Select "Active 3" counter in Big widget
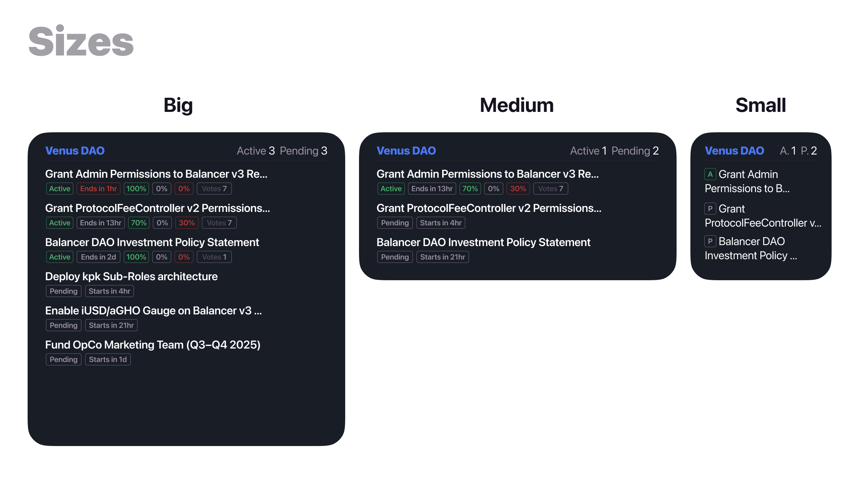This screenshot has width=868, height=478. pyautogui.click(x=256, y=150)
